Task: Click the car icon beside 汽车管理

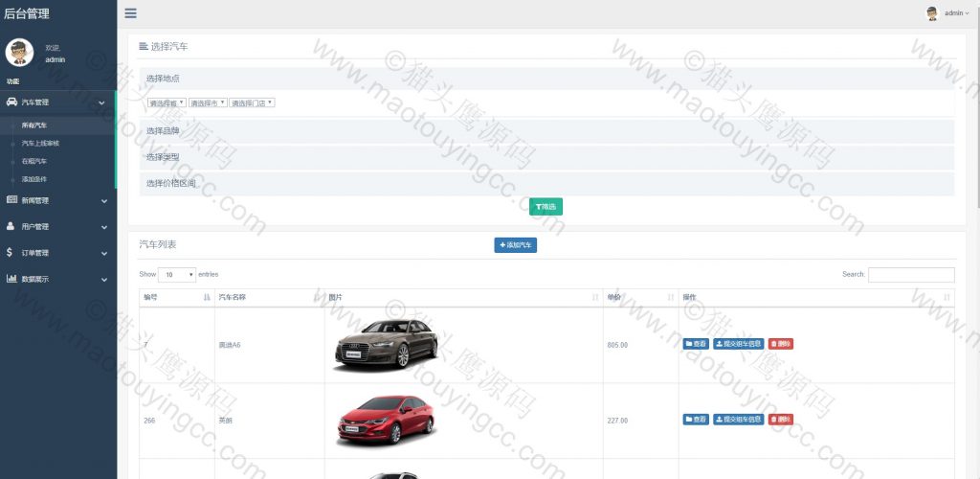Action: [11, 102]
